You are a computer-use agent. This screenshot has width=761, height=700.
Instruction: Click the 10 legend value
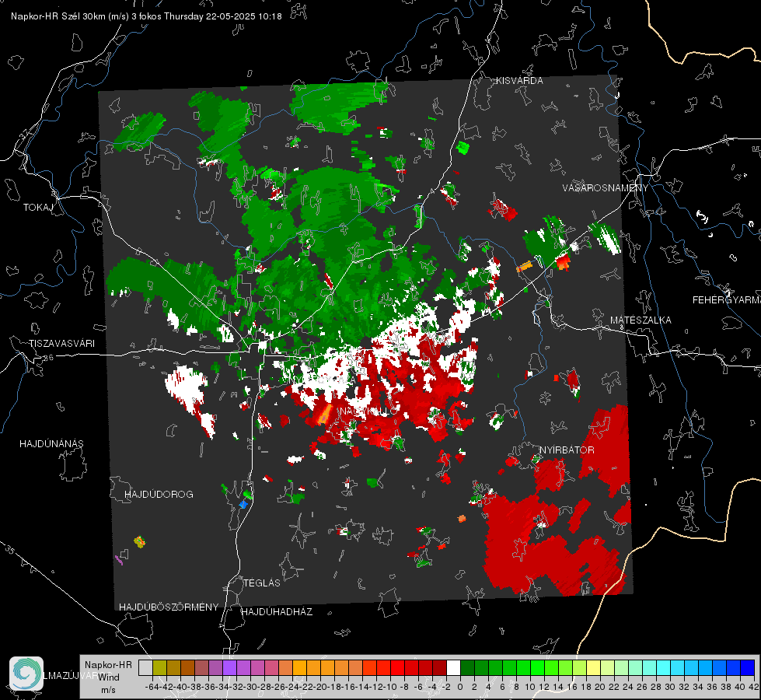click(x=530, y=687)
